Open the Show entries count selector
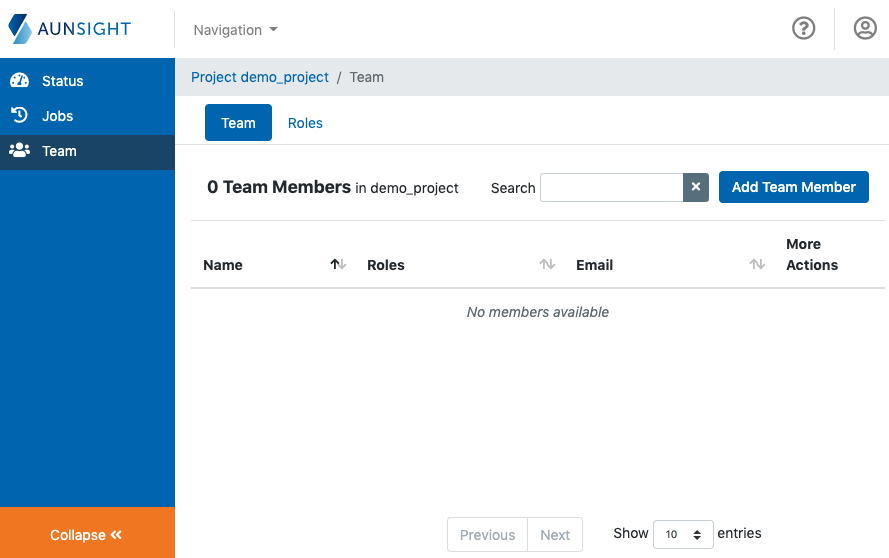Image resolution: width=889 pixels, height=558 pixels. (683, 534)
